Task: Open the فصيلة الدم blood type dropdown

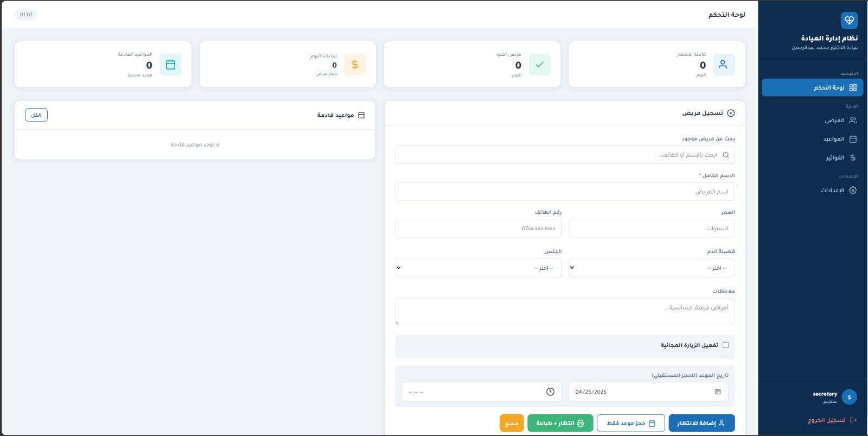Action: pyautogui.click(x=652, y=268)
